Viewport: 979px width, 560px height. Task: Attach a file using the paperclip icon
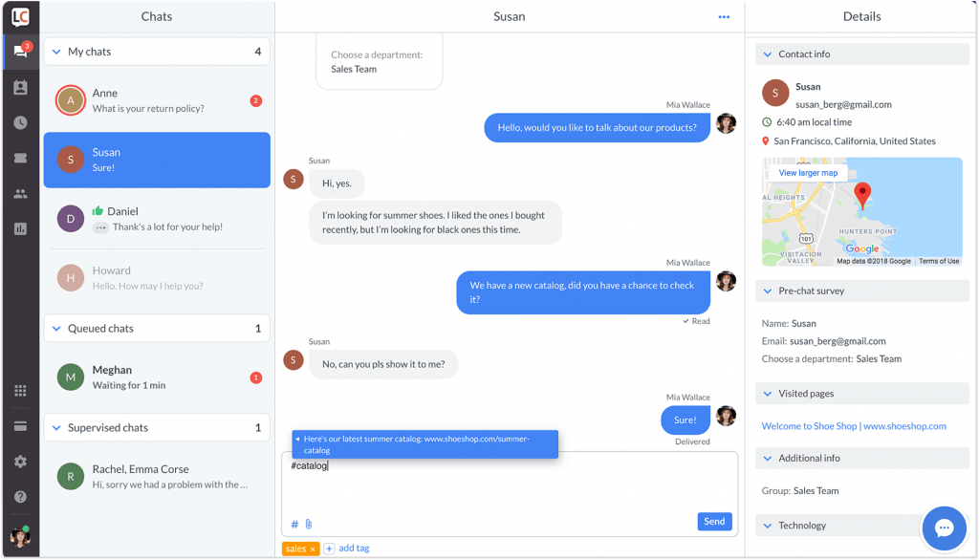click(x=307, y=524)
